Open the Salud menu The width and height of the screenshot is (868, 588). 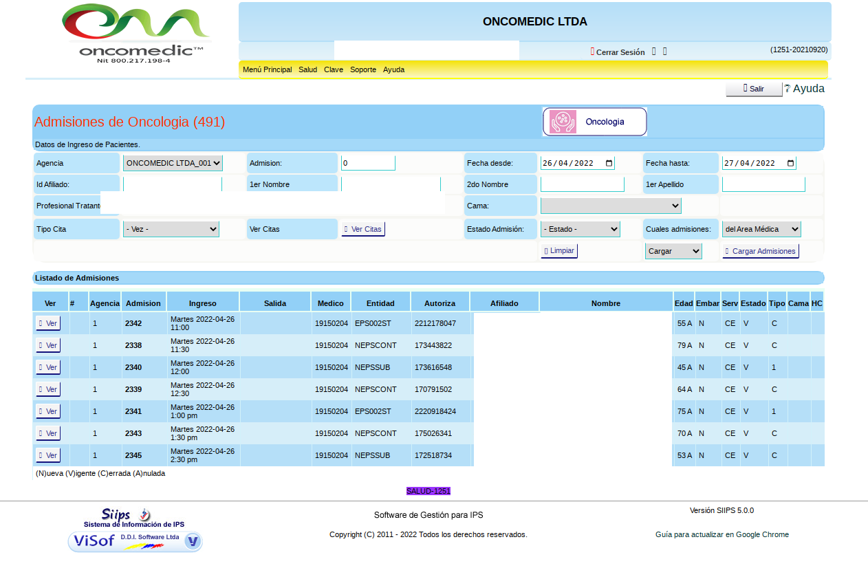[307, 69]
